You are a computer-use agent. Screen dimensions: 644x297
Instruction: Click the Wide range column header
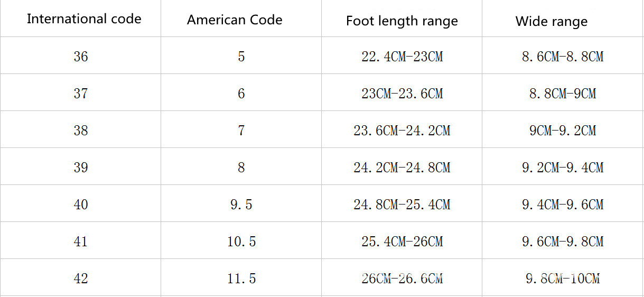coord(551,21)
